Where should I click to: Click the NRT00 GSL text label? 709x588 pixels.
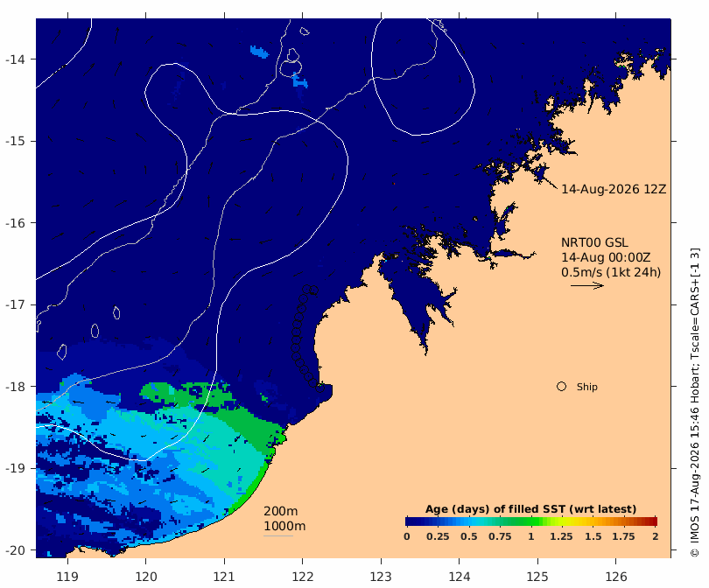(x=594, y=242)
